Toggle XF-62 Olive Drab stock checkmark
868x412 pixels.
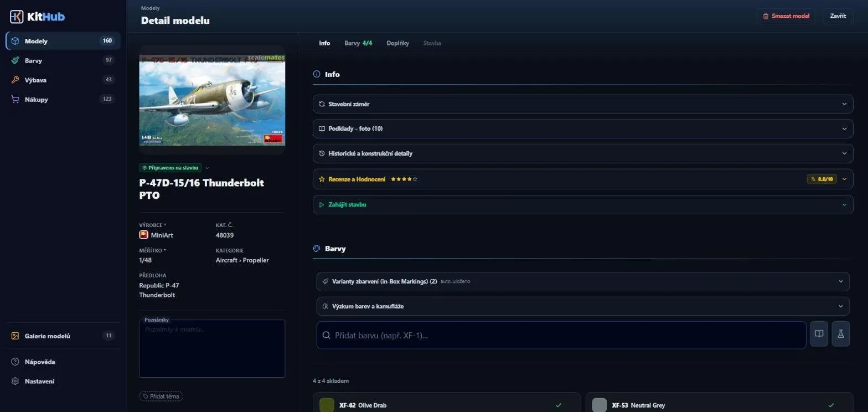click(559, 405)
